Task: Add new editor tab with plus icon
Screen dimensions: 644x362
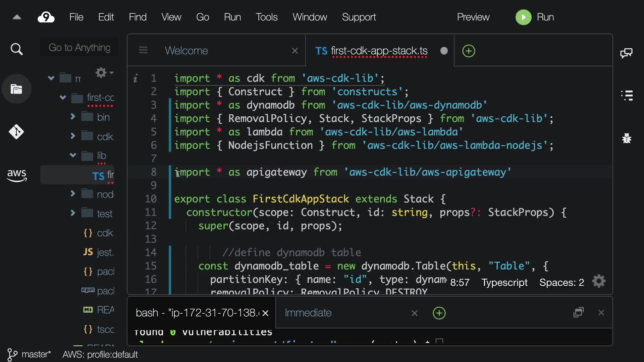Action: pyautogui.click(x=469, y=51)
